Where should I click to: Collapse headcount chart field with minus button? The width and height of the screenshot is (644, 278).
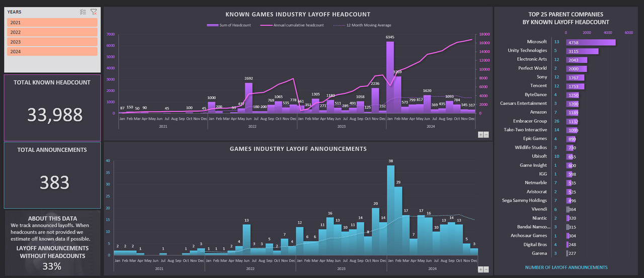(x=486, y=135)
